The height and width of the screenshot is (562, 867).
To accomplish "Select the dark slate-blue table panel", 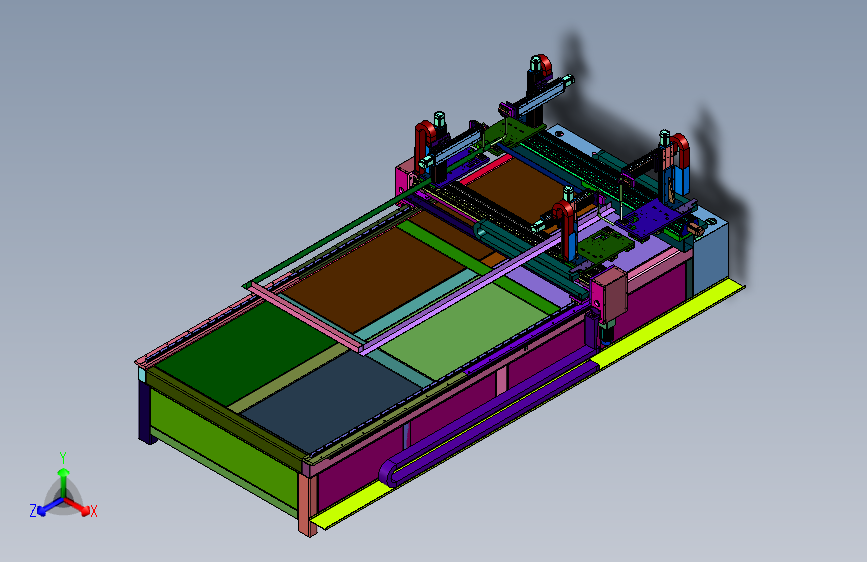I will click(332, 401).
